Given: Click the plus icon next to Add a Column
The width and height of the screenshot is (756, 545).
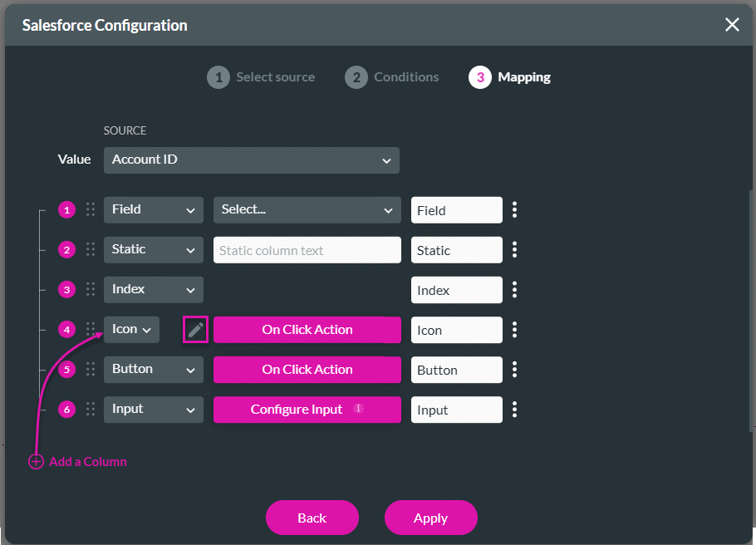Looking at the screenshot, I should 36,461.
